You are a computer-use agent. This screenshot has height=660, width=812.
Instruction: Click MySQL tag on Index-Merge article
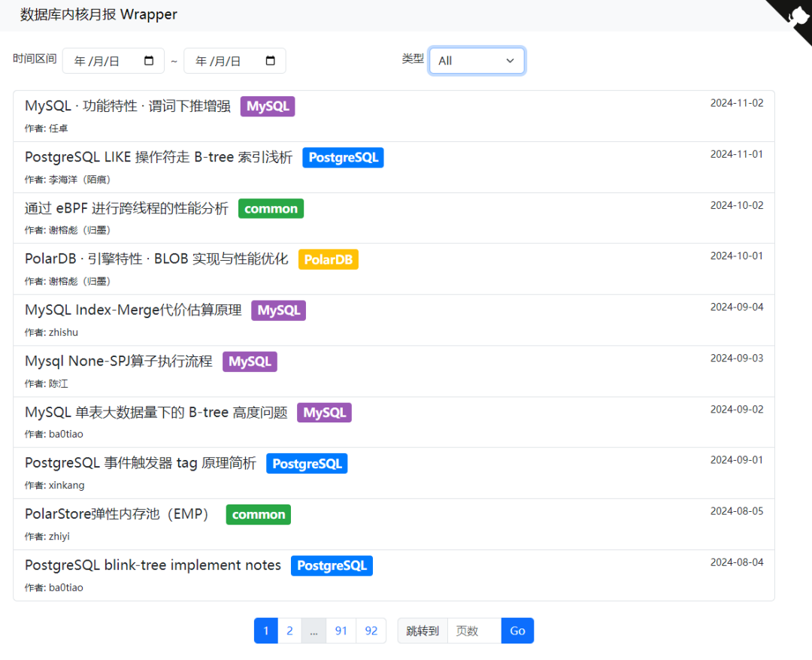tap(279, 310)
